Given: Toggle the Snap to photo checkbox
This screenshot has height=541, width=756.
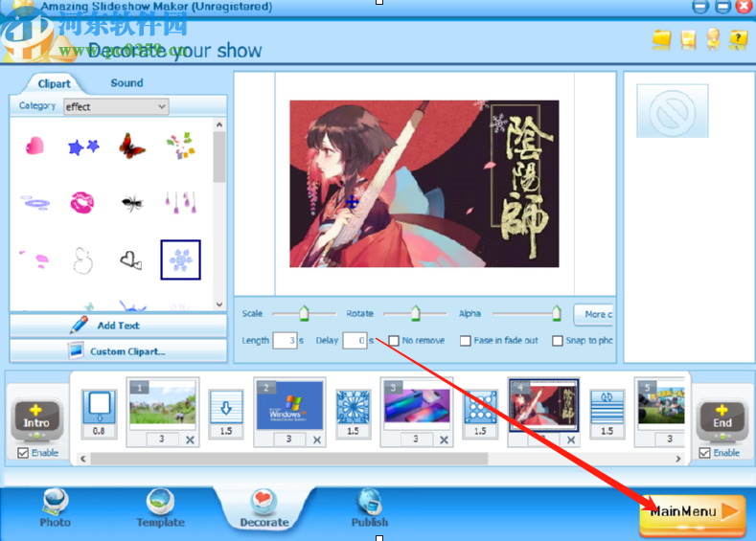Looking at the screenshot, I should point(558,341).
